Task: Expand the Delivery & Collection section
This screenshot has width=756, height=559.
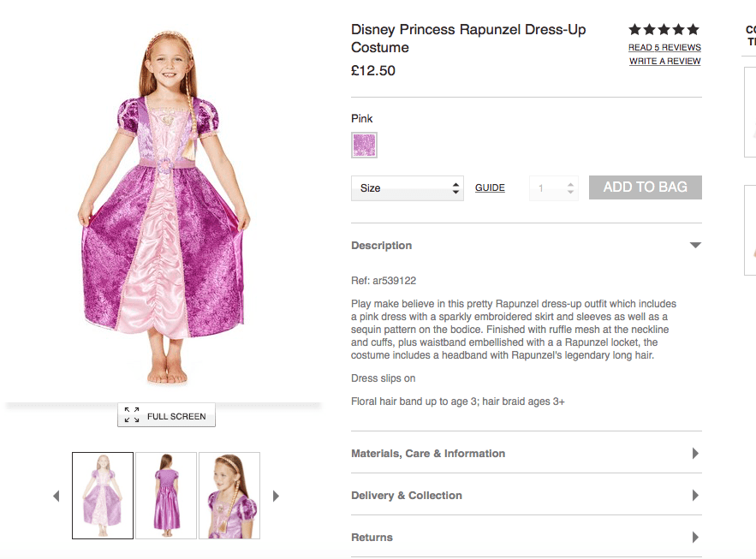Action: coord(695,496)
